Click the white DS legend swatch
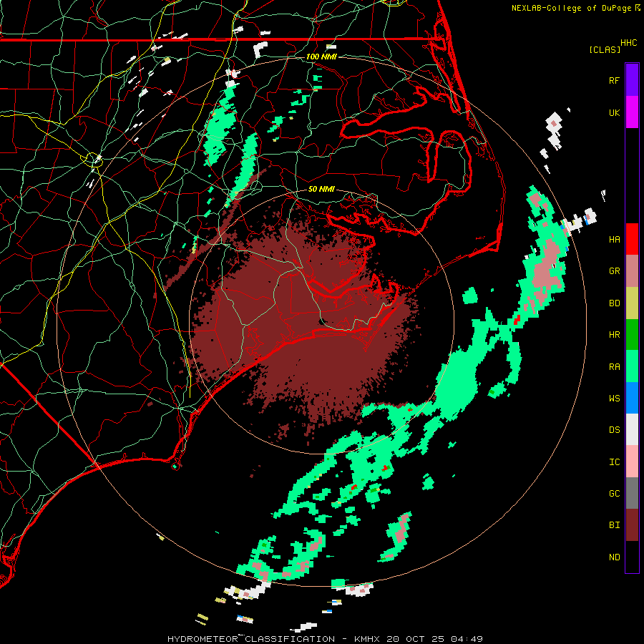 tap(632, 429)
